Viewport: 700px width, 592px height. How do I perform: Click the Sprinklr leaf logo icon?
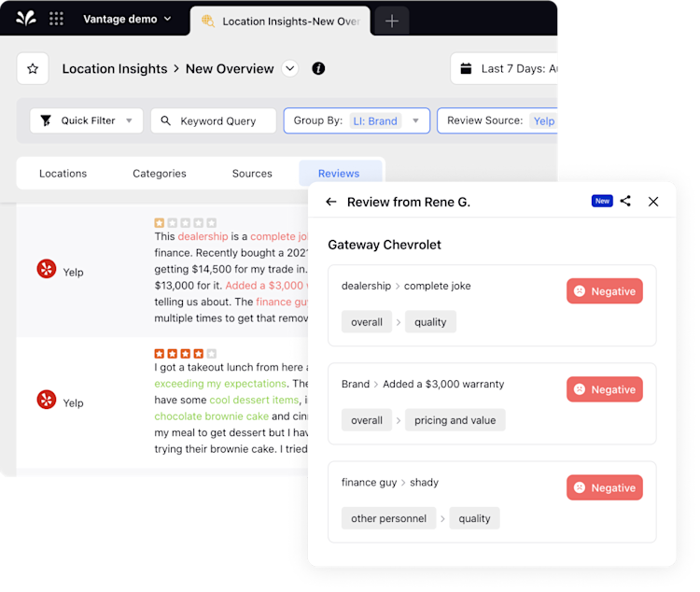coord(26,19)
